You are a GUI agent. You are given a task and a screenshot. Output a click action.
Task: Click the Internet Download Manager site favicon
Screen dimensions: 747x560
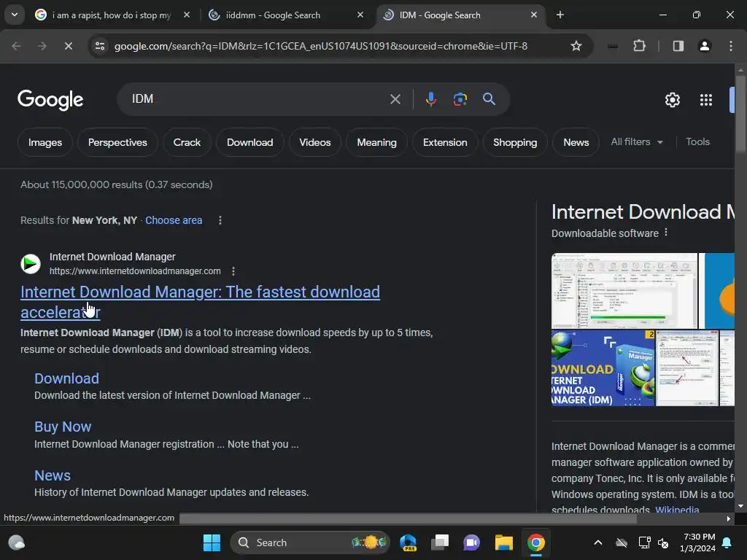(x=31, y=263)
